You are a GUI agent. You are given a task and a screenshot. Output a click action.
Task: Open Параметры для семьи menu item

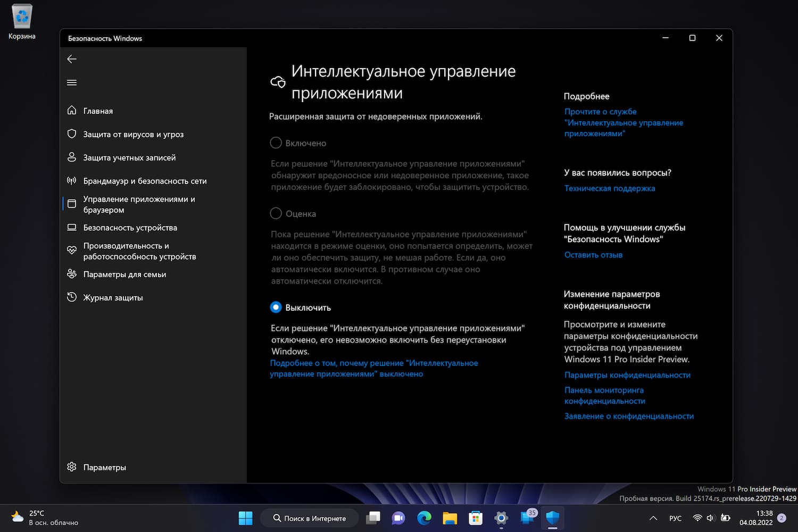click(x=124, y=275)
